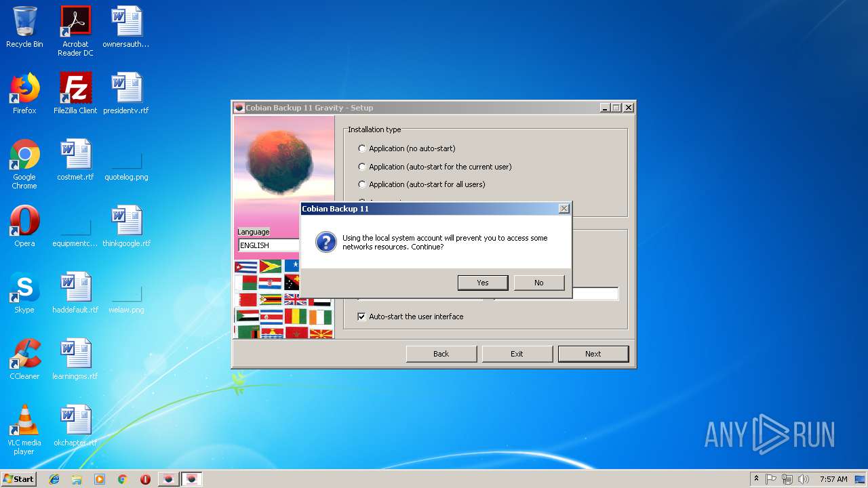The height and width of the screenshot is (488, 868).
Task: Open network status tray icon
Action: [x=787, y=479]
